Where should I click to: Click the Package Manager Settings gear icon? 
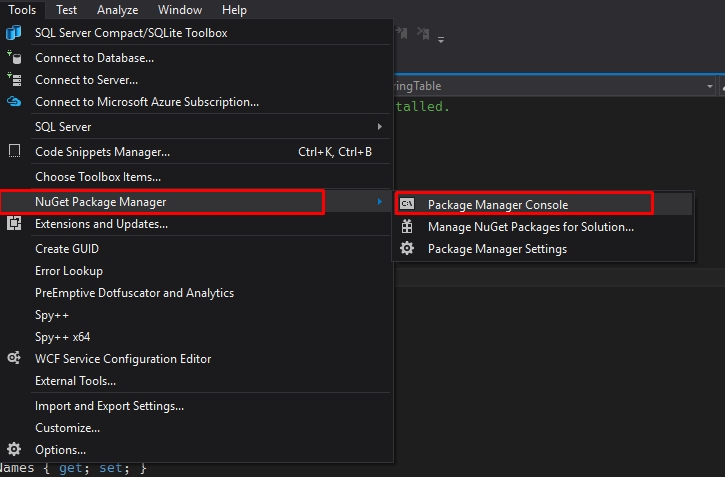[407, 248]
